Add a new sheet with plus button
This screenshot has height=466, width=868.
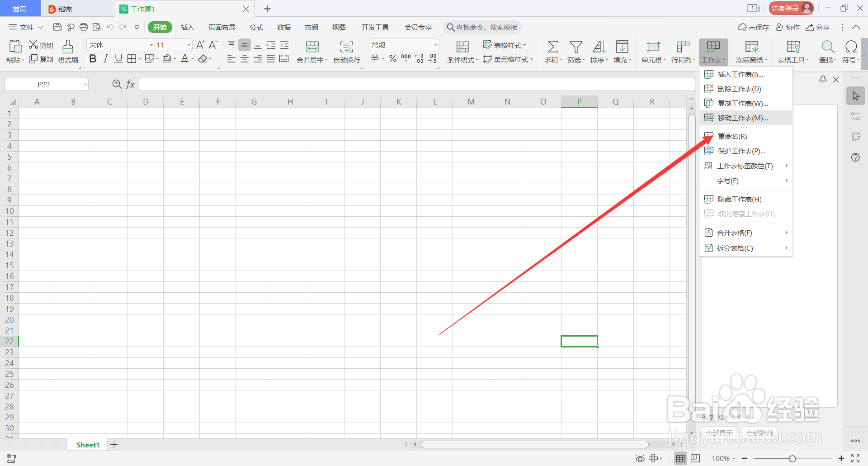coord(114,445)
